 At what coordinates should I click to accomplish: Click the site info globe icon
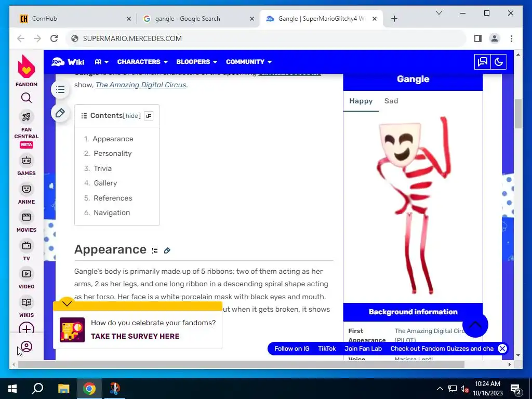[75, 38]
